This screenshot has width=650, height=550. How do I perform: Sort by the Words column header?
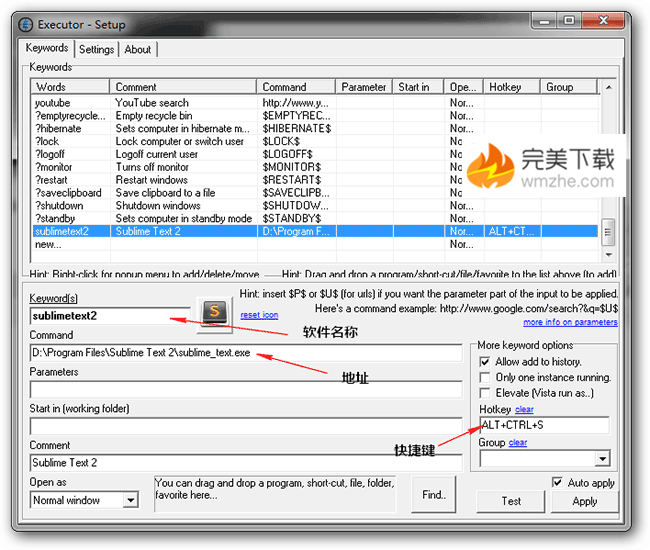point(70,87)
